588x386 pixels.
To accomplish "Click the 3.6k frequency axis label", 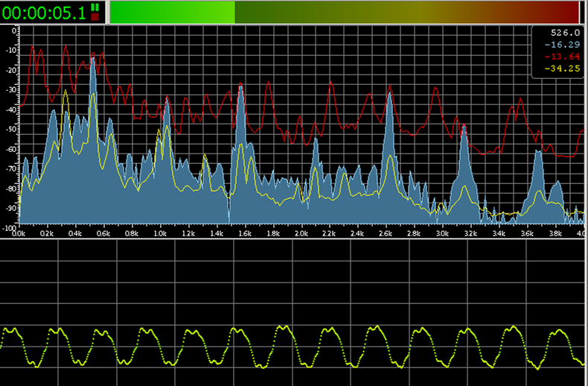I will (x=527, y=233).
